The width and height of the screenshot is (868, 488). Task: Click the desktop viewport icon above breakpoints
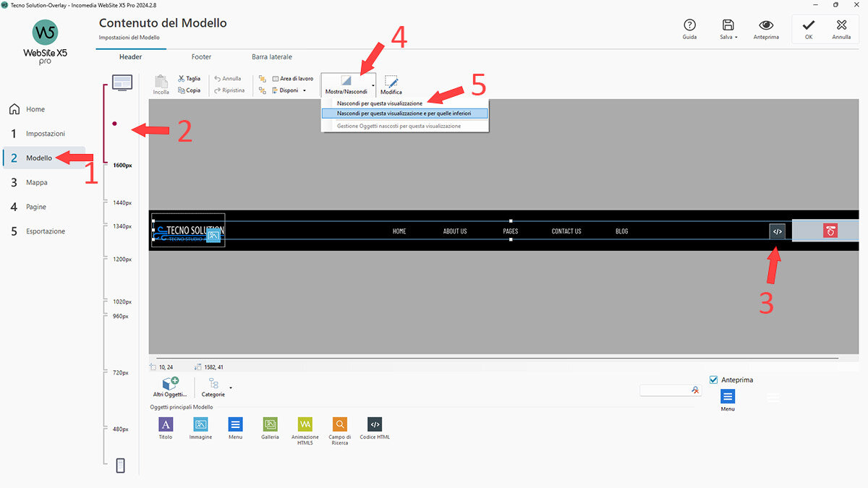(122, 83)
